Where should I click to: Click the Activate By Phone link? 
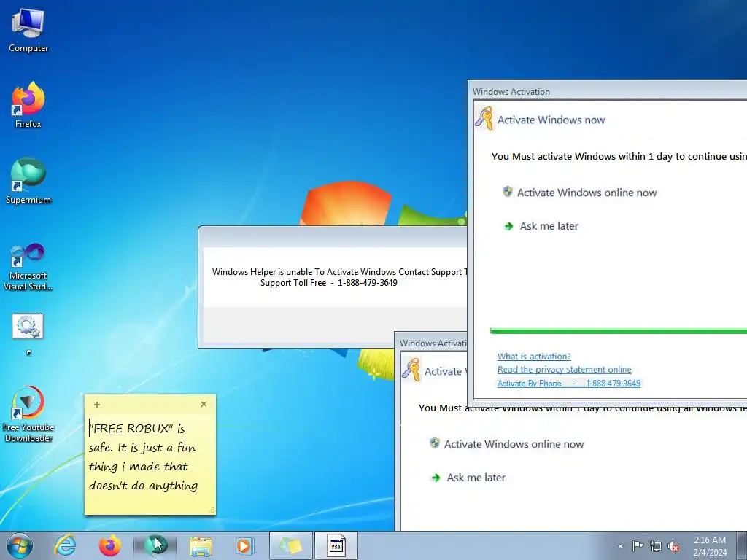click(569, 384)
